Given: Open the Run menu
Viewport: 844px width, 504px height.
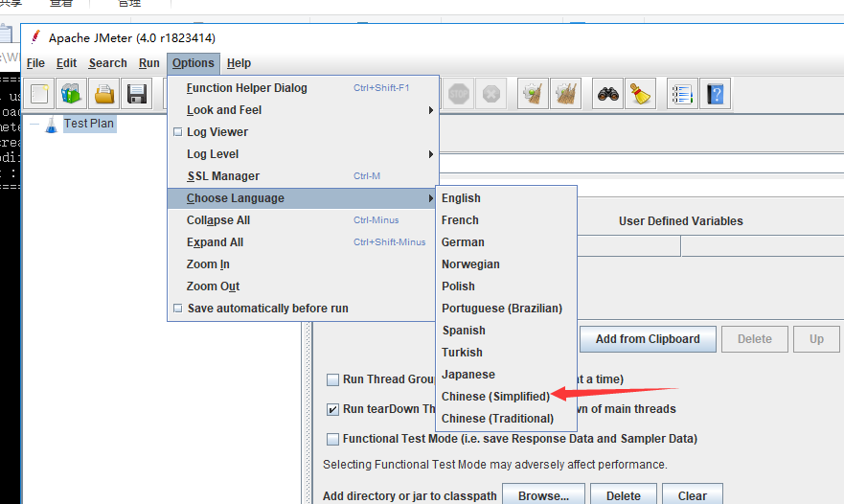Looking at the screenshot, I should click(x=149, y=63).
